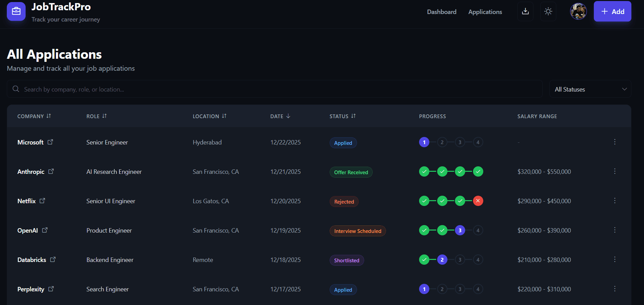Click the Databricks company name
This screenshot has width=644, height=305.
[x=32, y=260]
